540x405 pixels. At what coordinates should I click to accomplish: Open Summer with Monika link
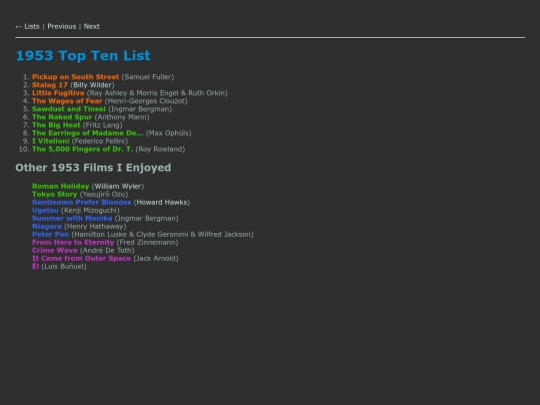click(x=72, y=218)
